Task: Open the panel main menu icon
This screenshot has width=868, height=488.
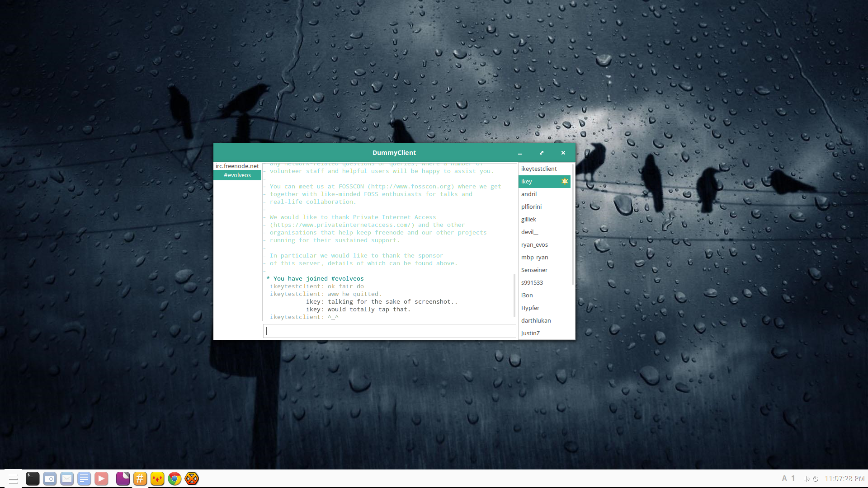Action: pos(14,479)
